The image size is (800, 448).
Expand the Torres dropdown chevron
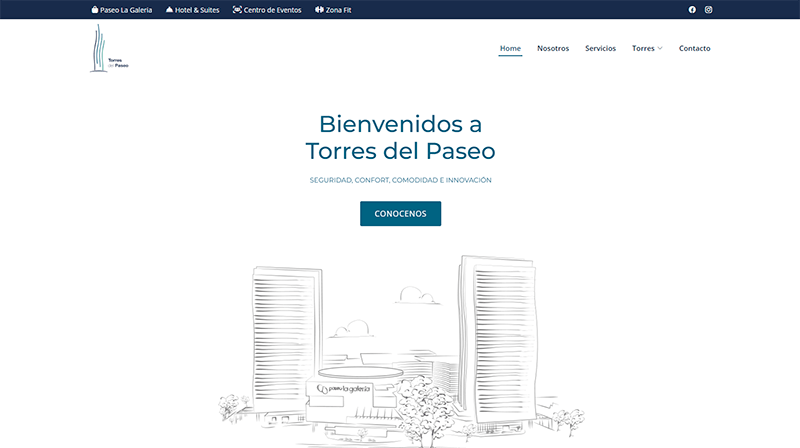click(x=660, y=48)
